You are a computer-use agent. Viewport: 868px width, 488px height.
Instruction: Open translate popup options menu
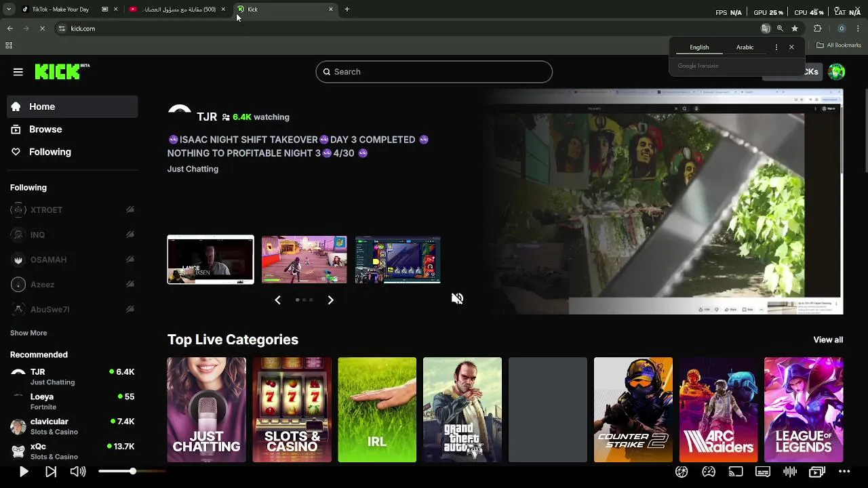pyautogui.click(x=776, y=47)
